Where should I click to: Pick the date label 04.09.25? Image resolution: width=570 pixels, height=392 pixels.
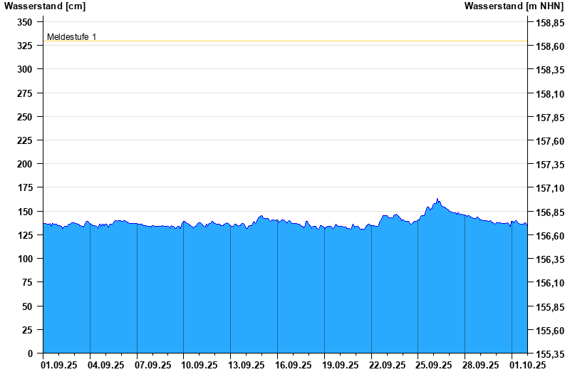click(106, 365)
